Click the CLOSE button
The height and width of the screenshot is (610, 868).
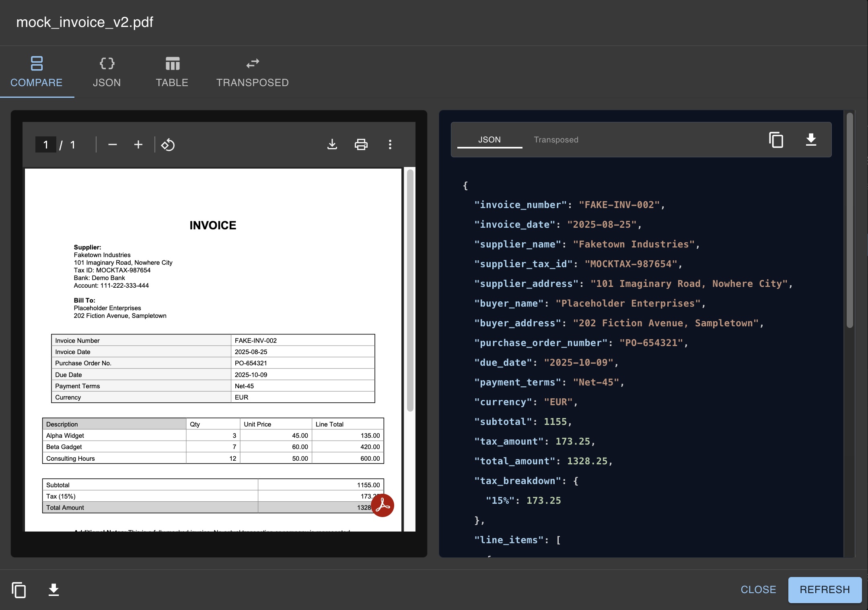pos(759,590)
